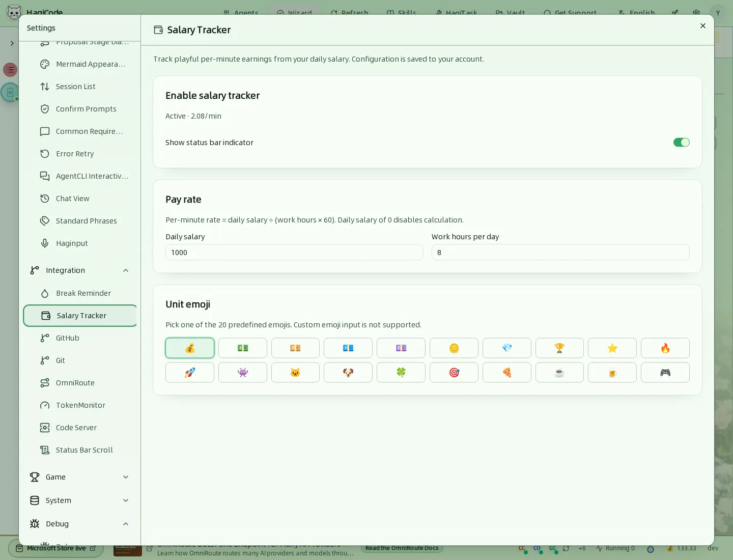Click the Work hours per day field

(560, 253)
